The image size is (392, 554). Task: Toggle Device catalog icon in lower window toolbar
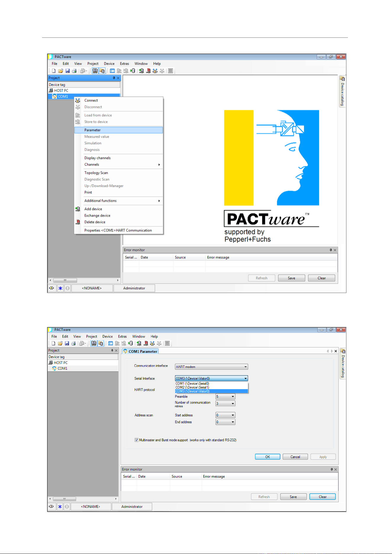(x=101, y=344)
